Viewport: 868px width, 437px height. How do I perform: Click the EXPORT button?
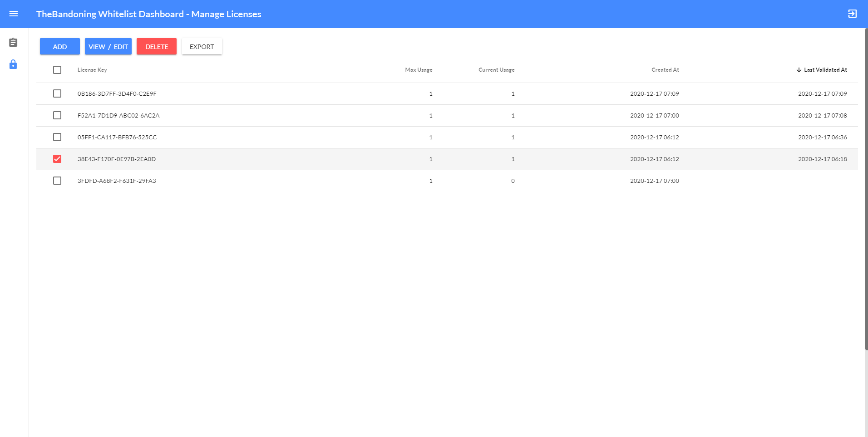point(202,46)
